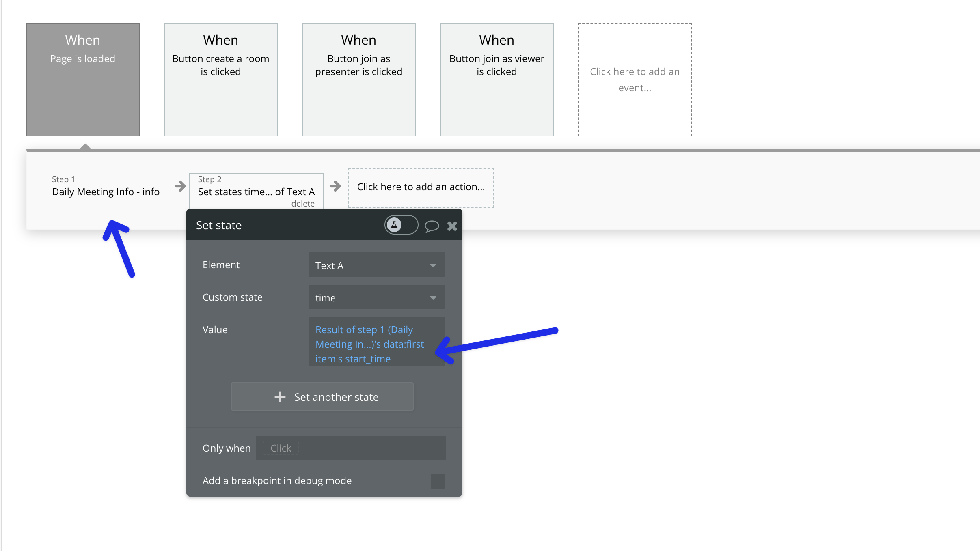Open Button join as viewer is clicked event

(x=497, y=80)
